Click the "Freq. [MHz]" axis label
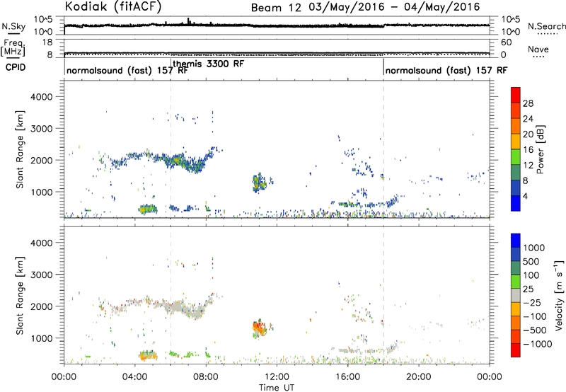The image size is (566, 392). (x=13, y=47)
